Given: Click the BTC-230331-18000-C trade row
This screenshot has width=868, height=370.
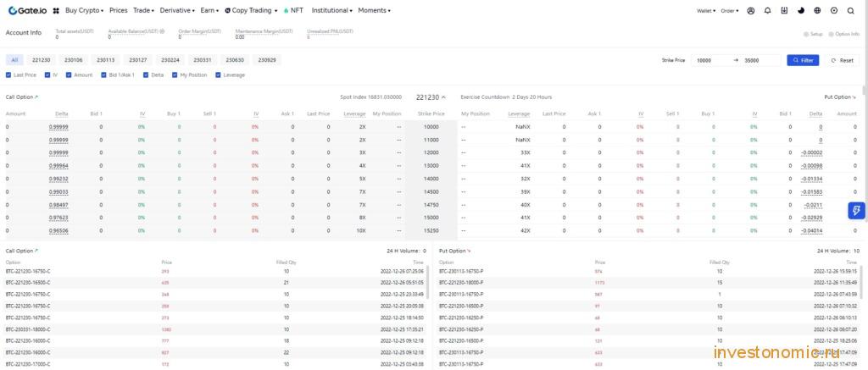Looking at the screenshot, I should tap(214, 329).
